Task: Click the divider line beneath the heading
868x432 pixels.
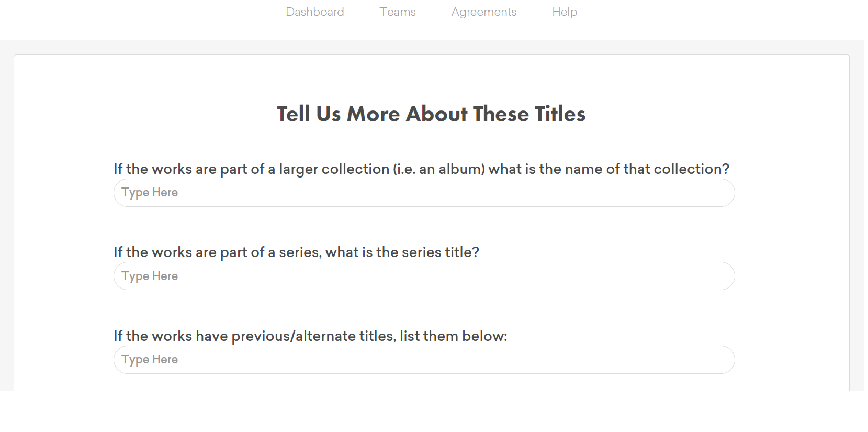Action: [431, 130]
